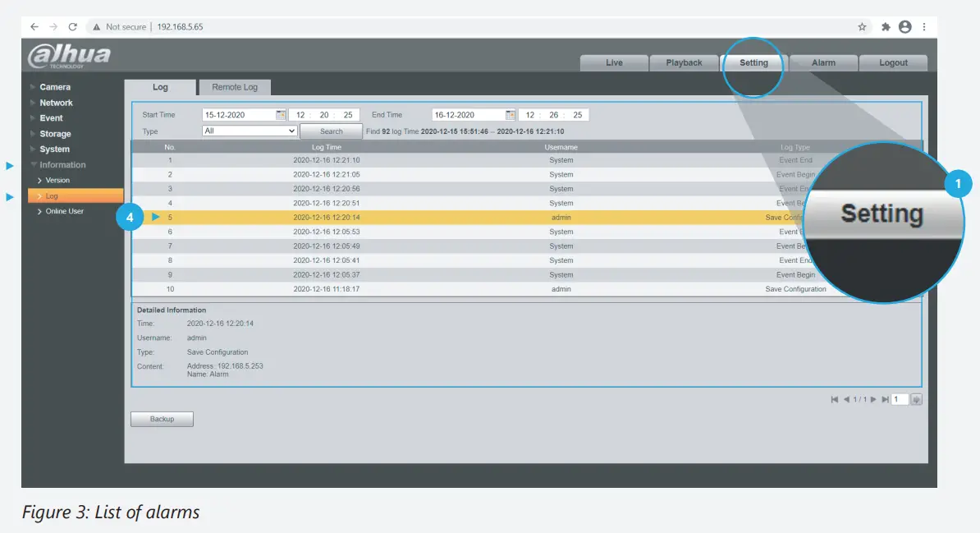Click the No. column header
The height and width of the screenshot is (533, 980).
click(x=169, y=148)
